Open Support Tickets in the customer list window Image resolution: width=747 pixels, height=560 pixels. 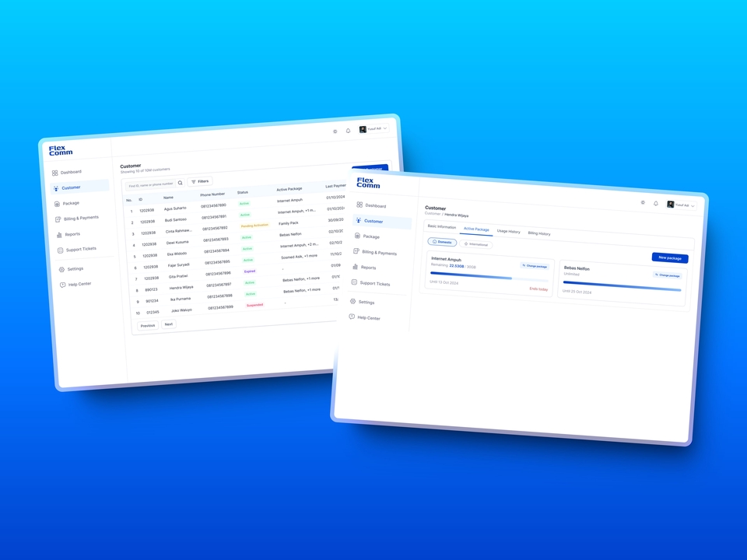coord(77,249)
